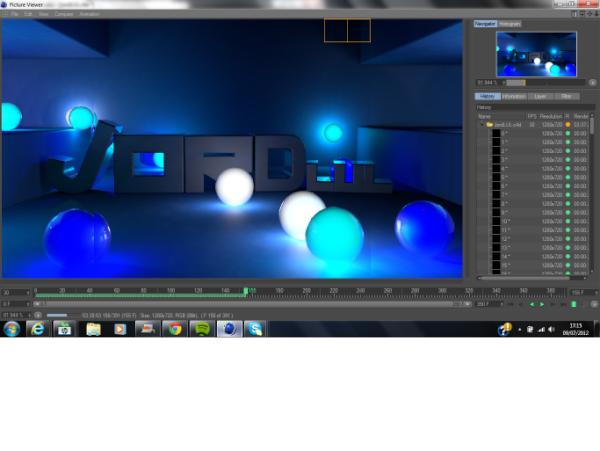Select frame 2 in the History list

533,151
